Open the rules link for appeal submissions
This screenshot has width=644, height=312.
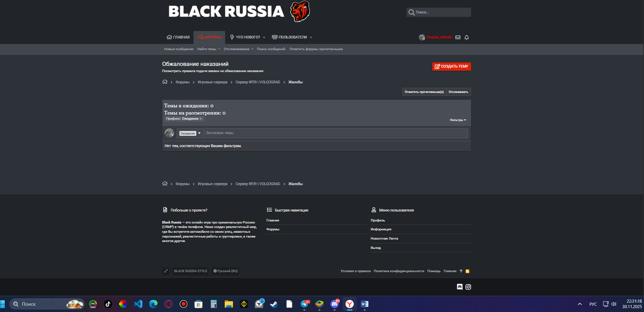212,71
